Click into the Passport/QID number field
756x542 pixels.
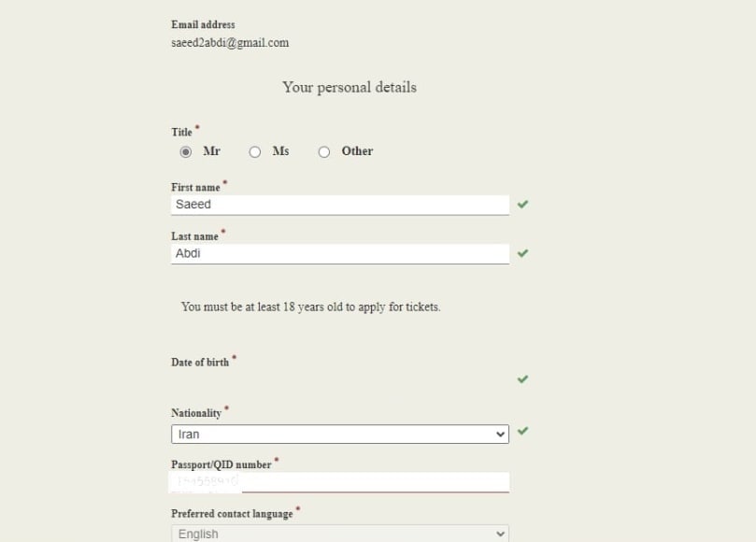[374, 482]
